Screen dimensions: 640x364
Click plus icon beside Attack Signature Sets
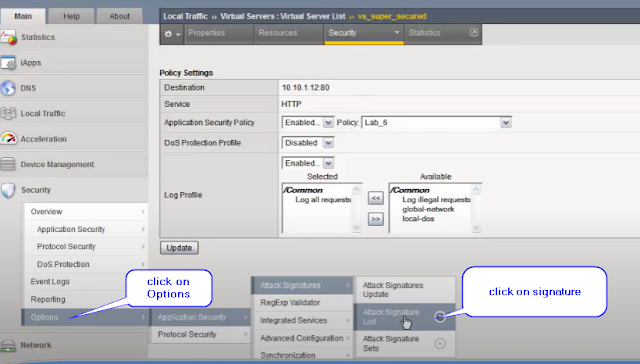click(440, 344)
